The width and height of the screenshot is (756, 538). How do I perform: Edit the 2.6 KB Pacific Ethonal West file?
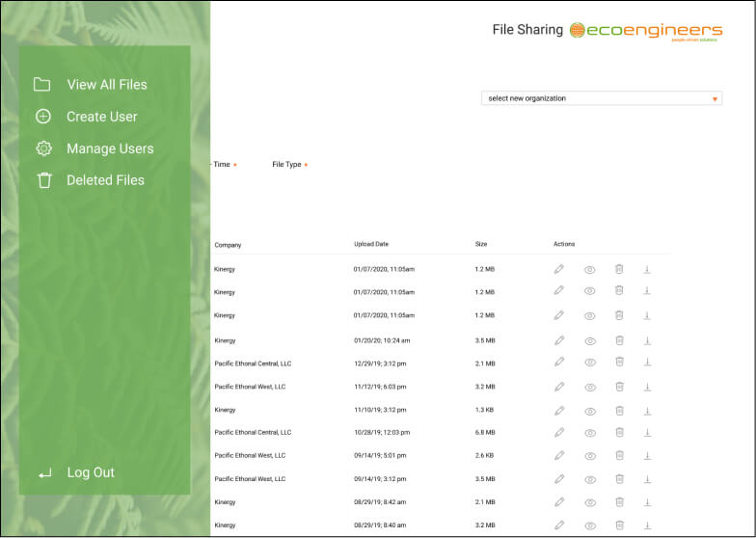point(559,455)
